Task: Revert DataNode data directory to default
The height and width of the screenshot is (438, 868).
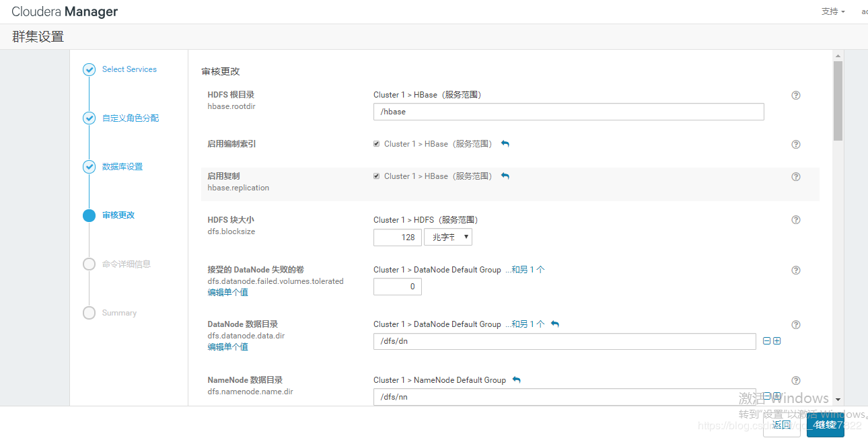Action: coord(555,324)
